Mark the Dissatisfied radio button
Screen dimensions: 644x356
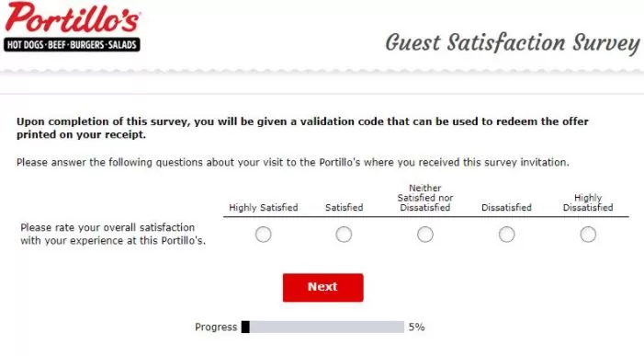pos(506,235)
